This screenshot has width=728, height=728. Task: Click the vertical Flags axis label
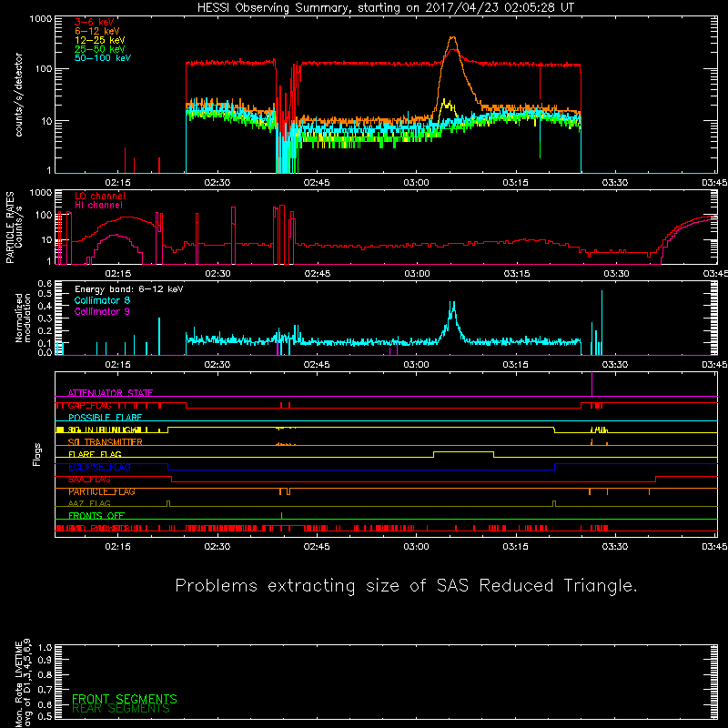point(37,455)
